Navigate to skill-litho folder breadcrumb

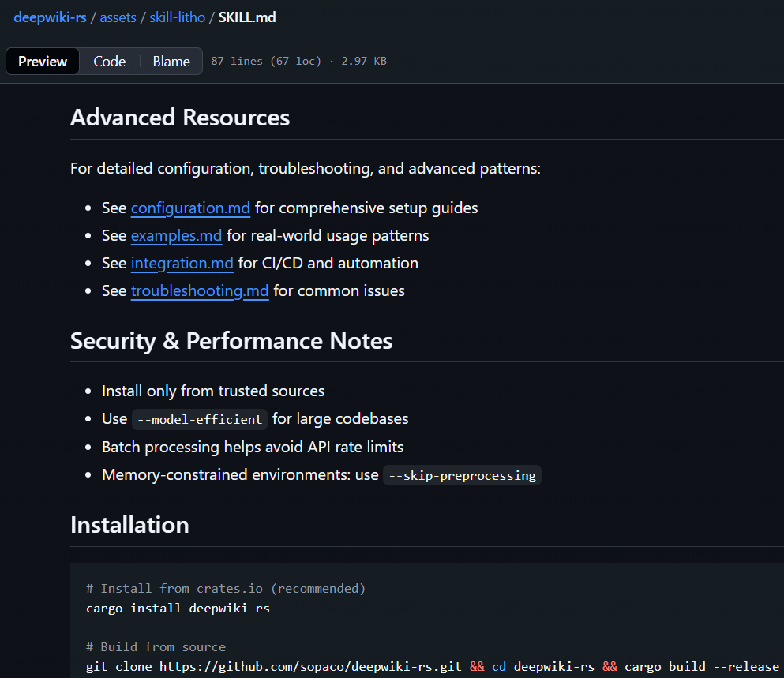(x=177, y=17)
